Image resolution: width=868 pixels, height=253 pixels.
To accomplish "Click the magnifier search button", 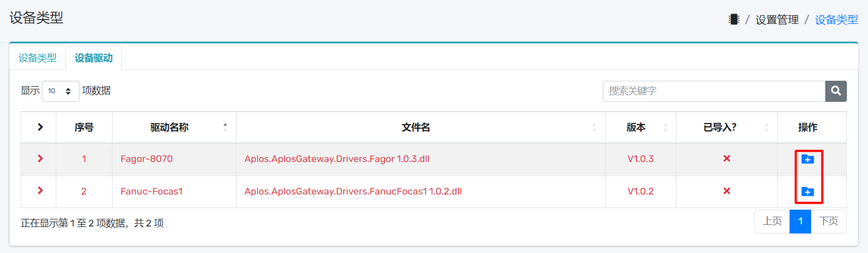I will (x=836, y=91).
